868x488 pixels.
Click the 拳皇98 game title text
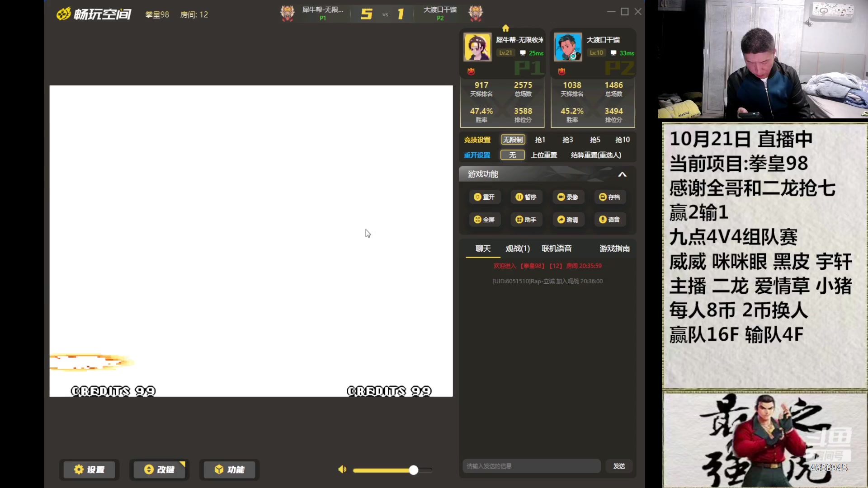click(157, 14)
